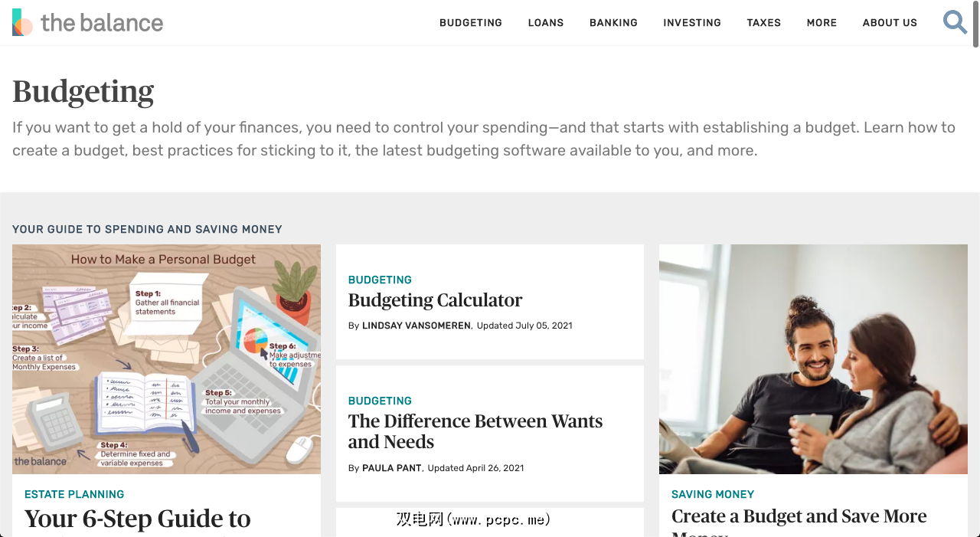Viewport: 980px width, 537px height.
Task: Open the Loans nav menu
Action: tap(546, 23)
